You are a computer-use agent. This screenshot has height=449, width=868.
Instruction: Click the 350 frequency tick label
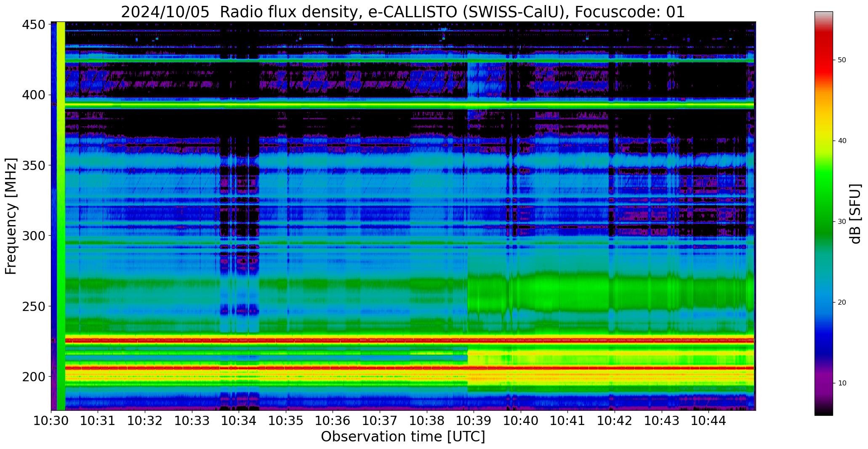coord(33,165)
